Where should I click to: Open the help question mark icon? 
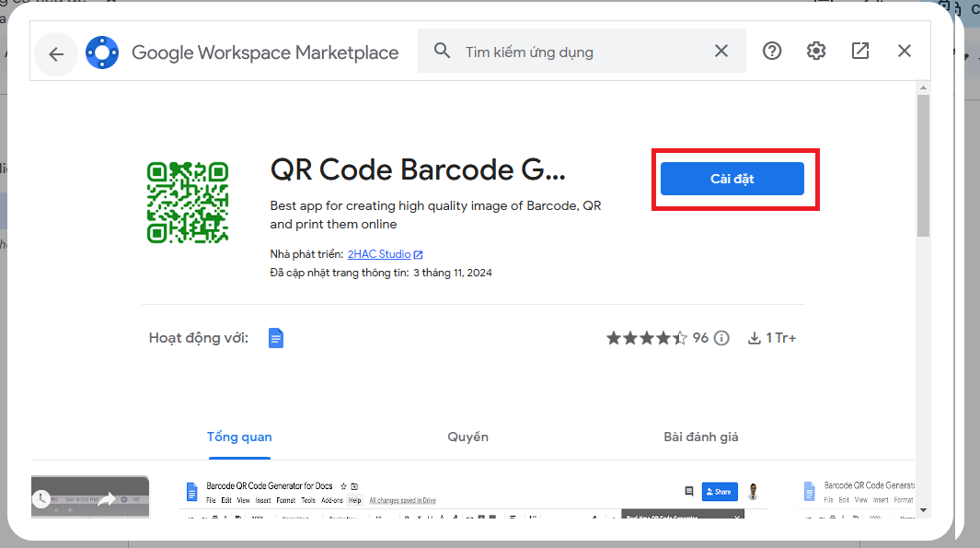tap(772, 51)
